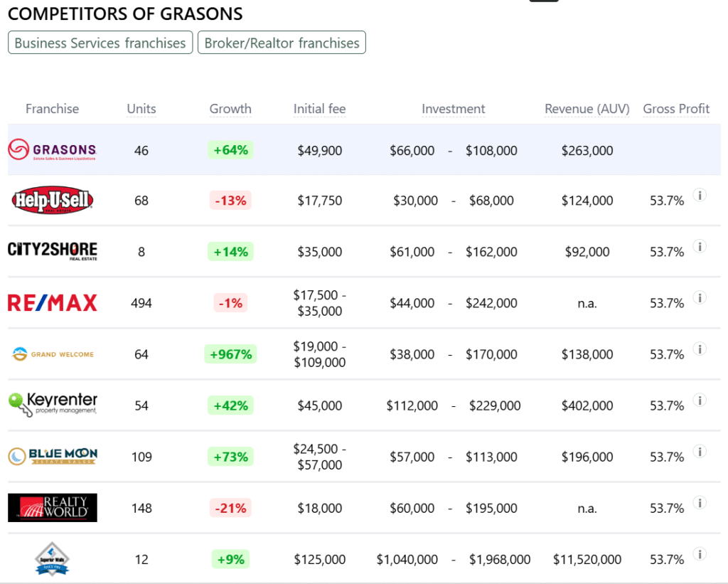Viewport: 728px width, 584px height.
Task: Click the -1% growth badge for RE/MAX
Action: 230,304
